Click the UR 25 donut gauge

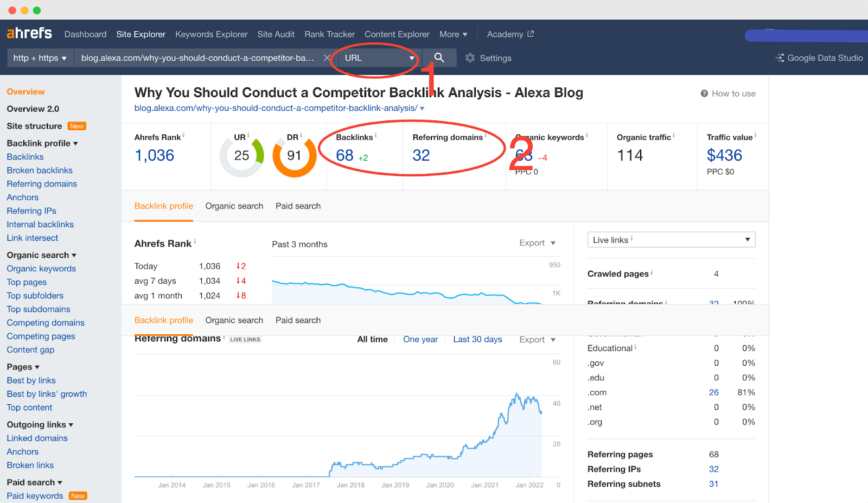point(242,156)
